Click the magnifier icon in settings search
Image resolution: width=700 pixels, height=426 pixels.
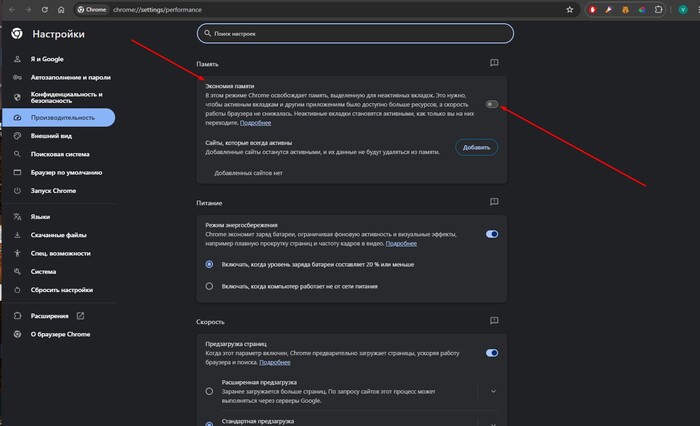click(208, 33)
